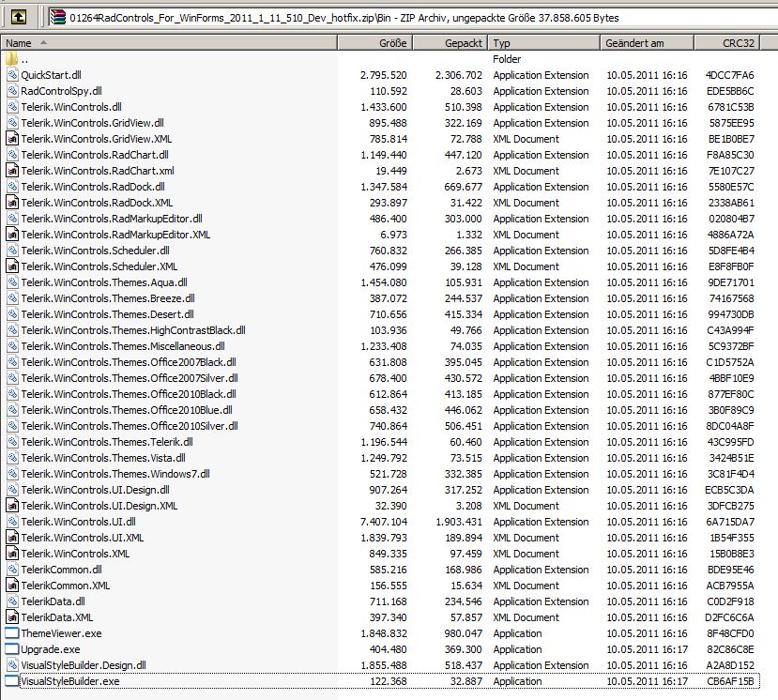Click the size value 1.848.832 of ThemeViewer.exe

tap(384, 633)
